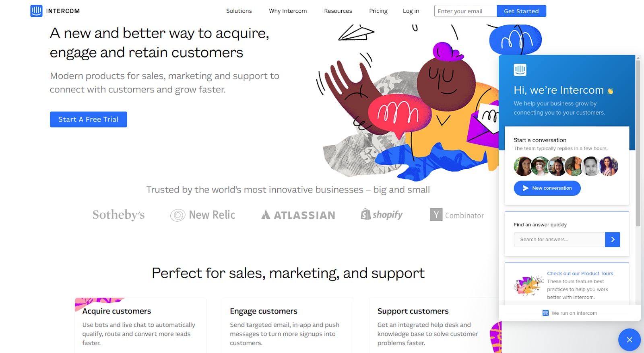This screenshot has height=353, width=644.
Task: Click Start A Free Trial button
Action: click(x=89, y=119)
